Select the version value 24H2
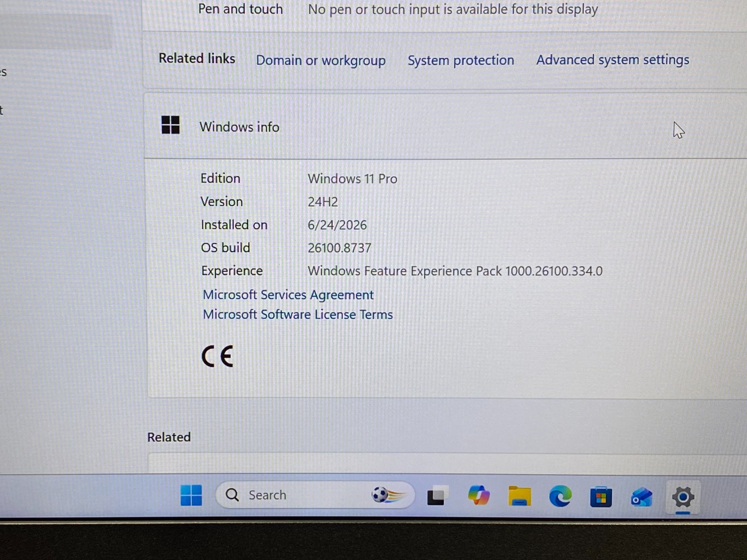The image size is (747, 560). pos(323,202)
